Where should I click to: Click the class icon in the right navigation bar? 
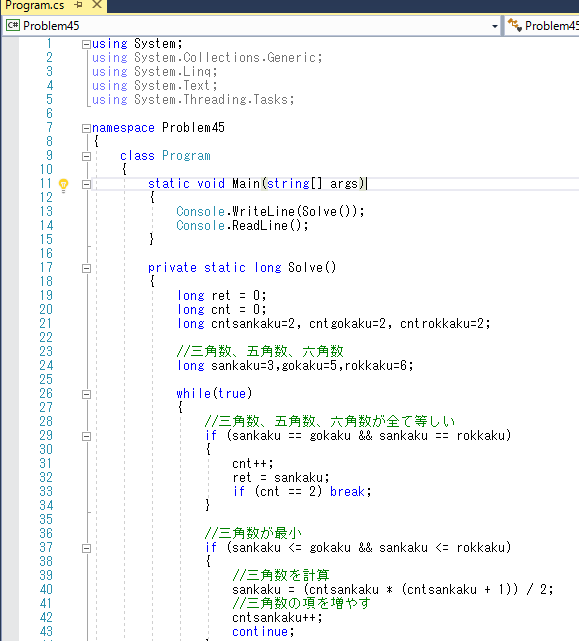(x=514, y=25)
